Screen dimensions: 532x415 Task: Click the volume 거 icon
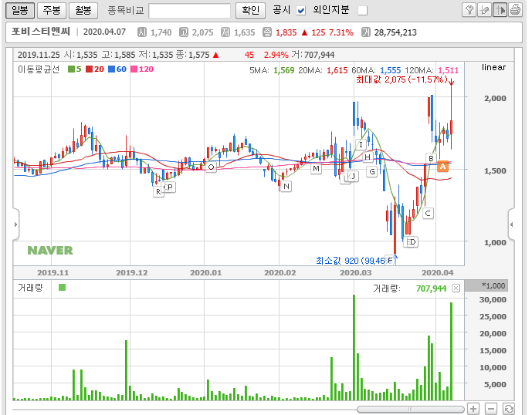click(x=366, y=32)
